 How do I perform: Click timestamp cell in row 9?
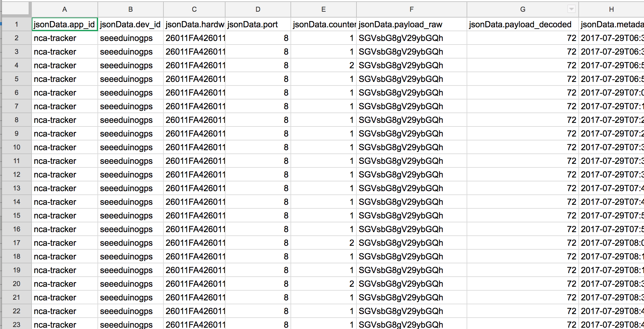611,134
